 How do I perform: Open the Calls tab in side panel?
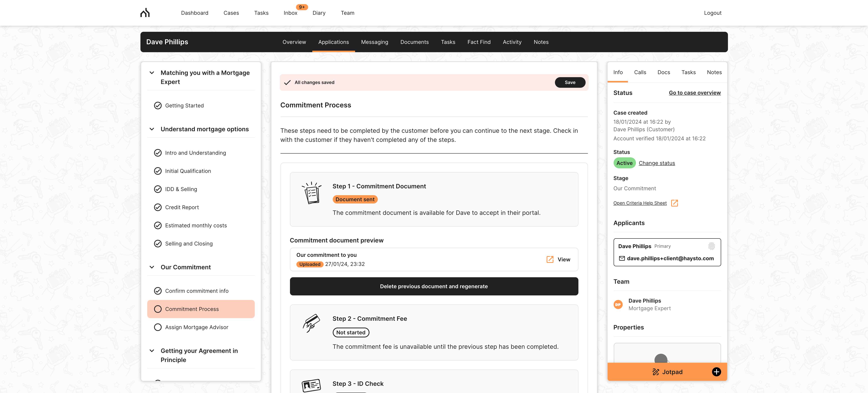pyautogui.click(x=640, y=72)
